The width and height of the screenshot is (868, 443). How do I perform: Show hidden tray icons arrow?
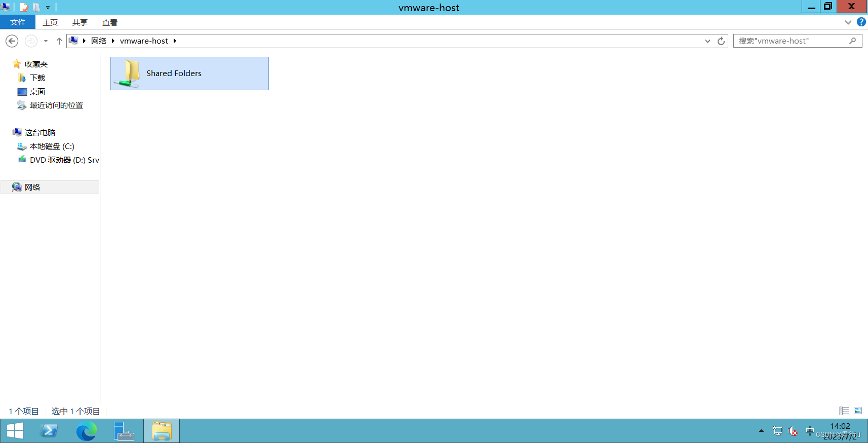point(761,431)
